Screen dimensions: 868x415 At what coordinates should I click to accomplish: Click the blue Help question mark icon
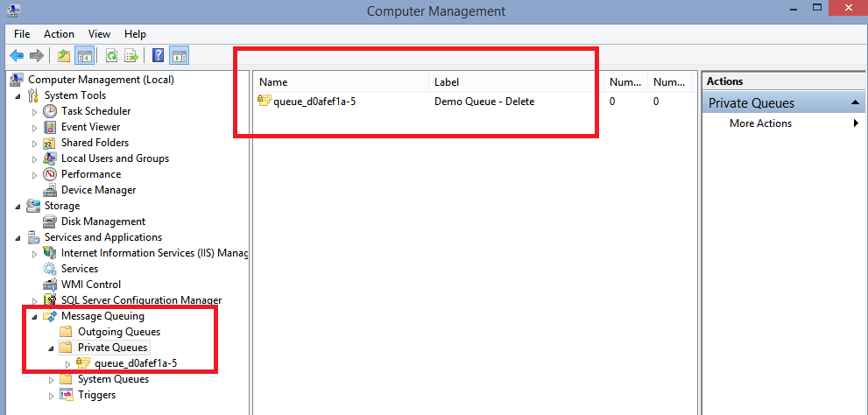158,56
